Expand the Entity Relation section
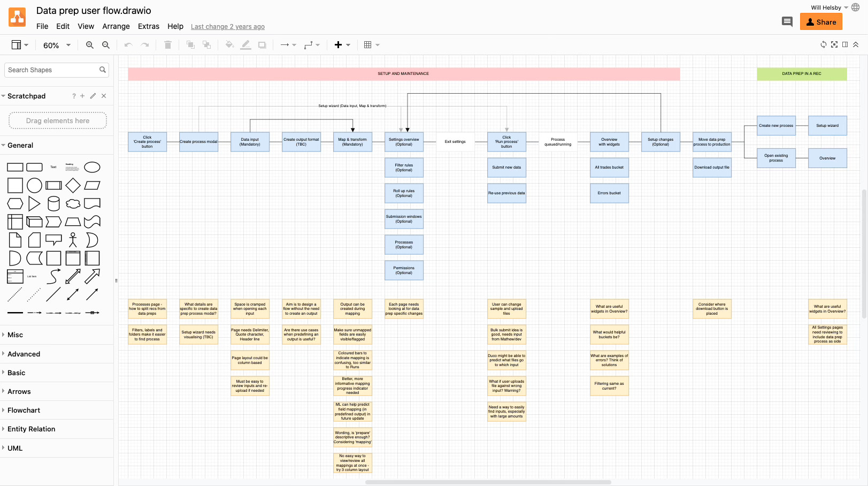The height and width of the screenshot is (486, 868). click(31, 429)
